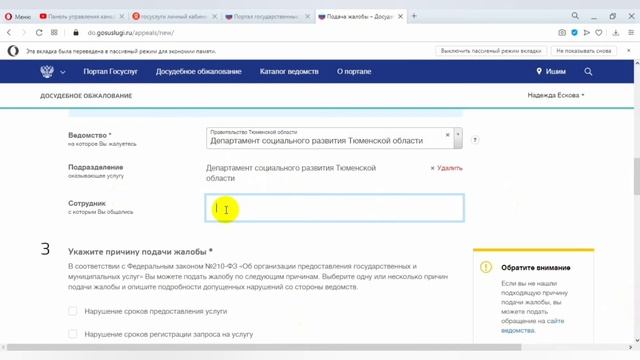This screenshot has width=640, height=360.
Task: Open a new browser tab
Action: coord(414,16)
